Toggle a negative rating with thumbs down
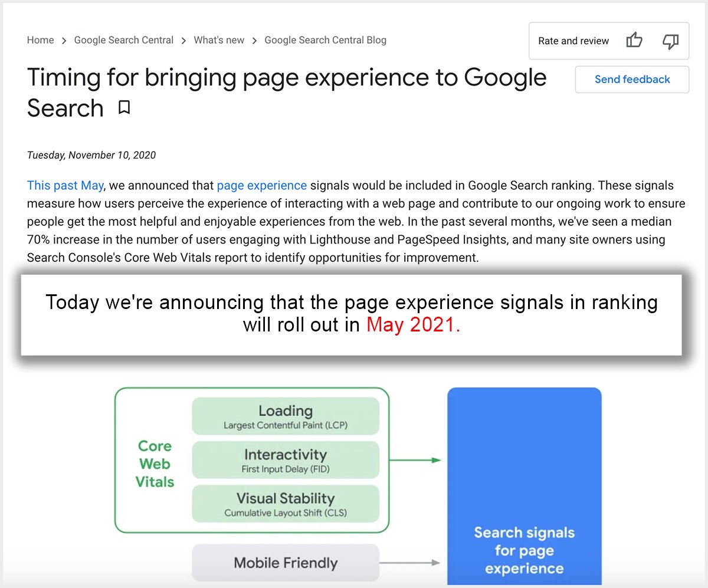708x588 pixels. coord(671,41)
